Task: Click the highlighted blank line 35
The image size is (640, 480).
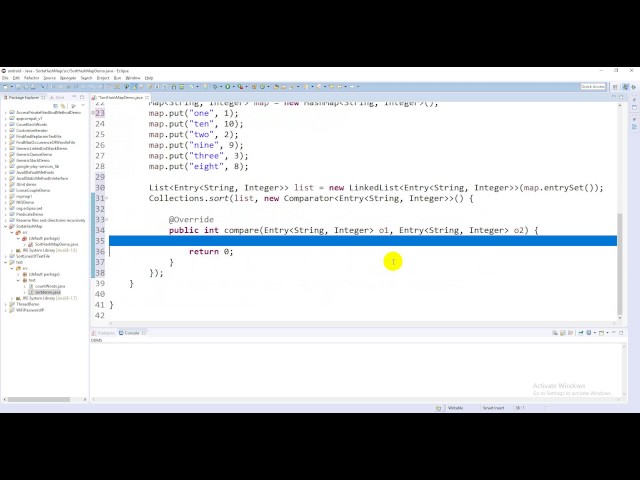Action: 363,241
